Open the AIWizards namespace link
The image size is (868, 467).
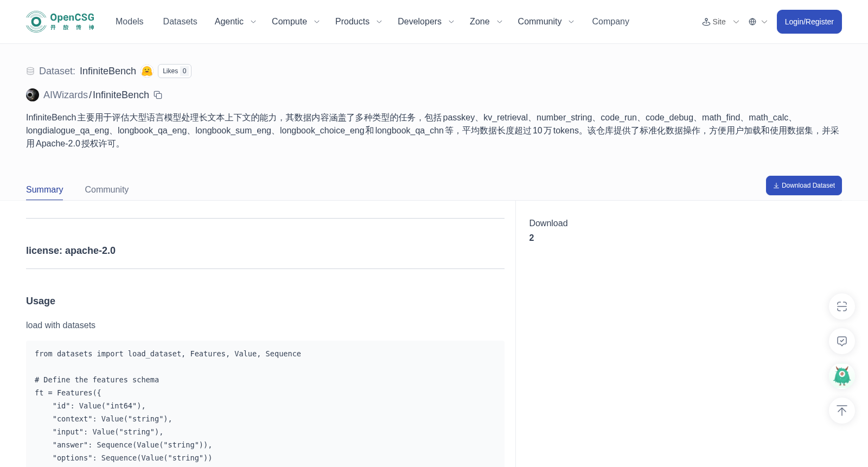[66, 95]
